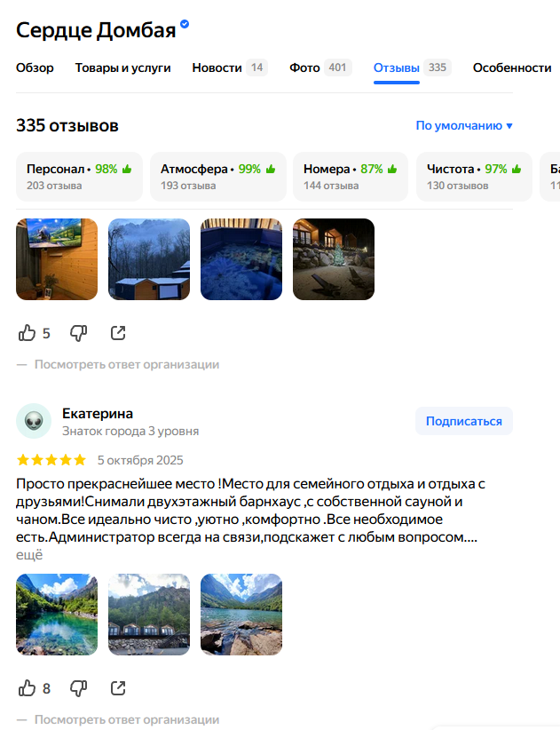Click the thumbs-down under Екатерина's review
560x730 pixels.
coord(78,688)
